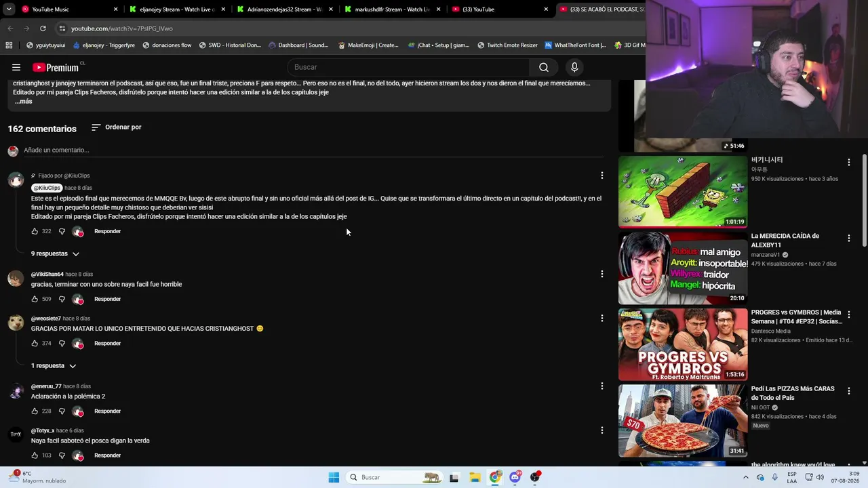Dislike the @weosiete7 comment
This screenshot has width=868, height=488.
(62, 343)
